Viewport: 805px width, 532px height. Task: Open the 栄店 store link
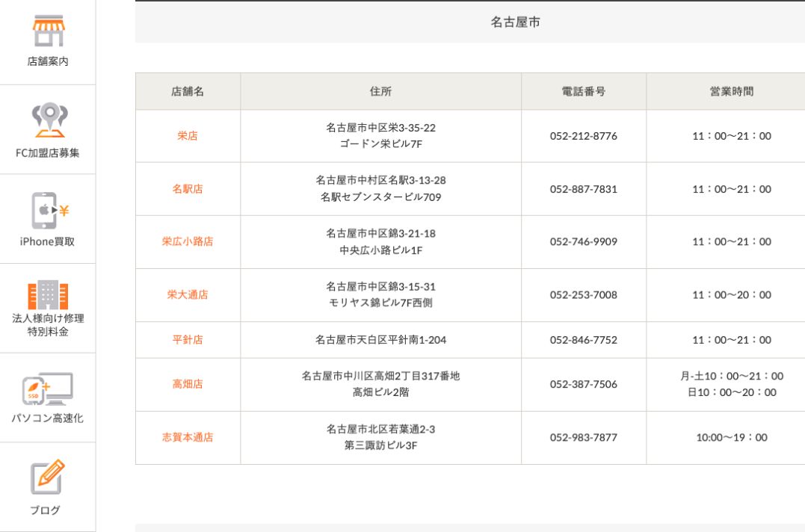click(188, 136)
